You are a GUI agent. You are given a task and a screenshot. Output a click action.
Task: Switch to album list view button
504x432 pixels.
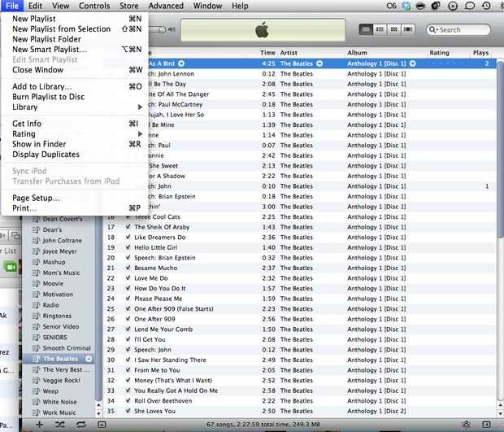(x=380, y=29)
